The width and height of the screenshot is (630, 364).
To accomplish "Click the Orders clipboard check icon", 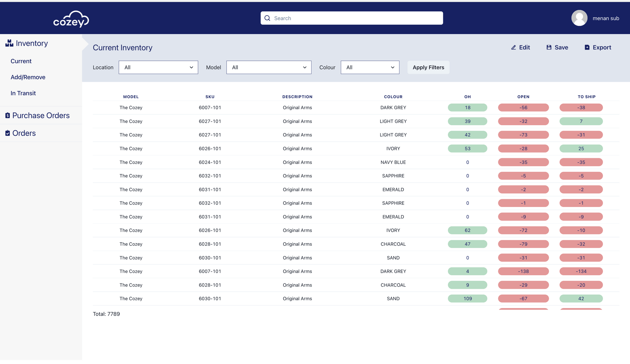I will pos(8,133).
